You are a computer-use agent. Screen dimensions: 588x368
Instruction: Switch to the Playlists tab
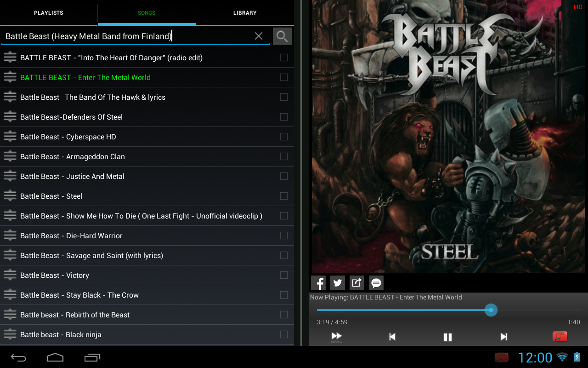(x=49, y=13)
